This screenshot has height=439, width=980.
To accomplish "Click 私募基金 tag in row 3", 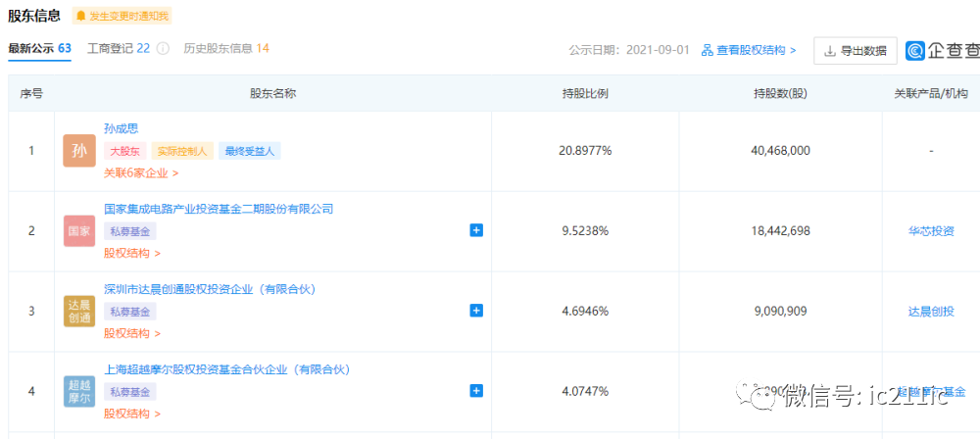I will click(x=130, y=311).
